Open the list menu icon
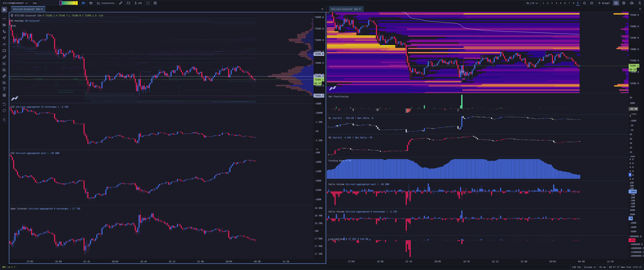 (x=592, y=3)
